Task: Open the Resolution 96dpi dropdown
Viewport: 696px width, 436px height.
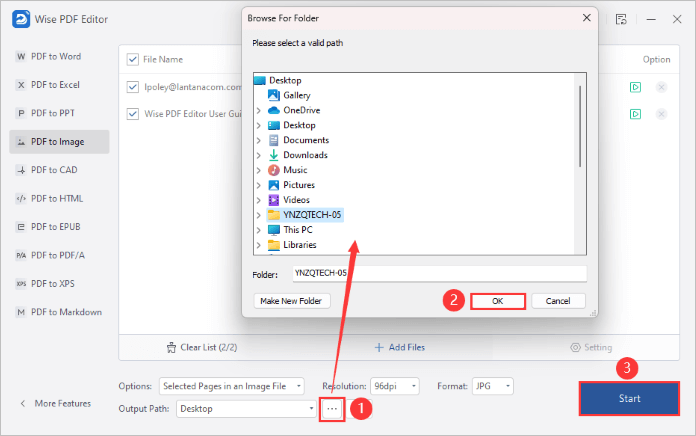Action: 395,386
